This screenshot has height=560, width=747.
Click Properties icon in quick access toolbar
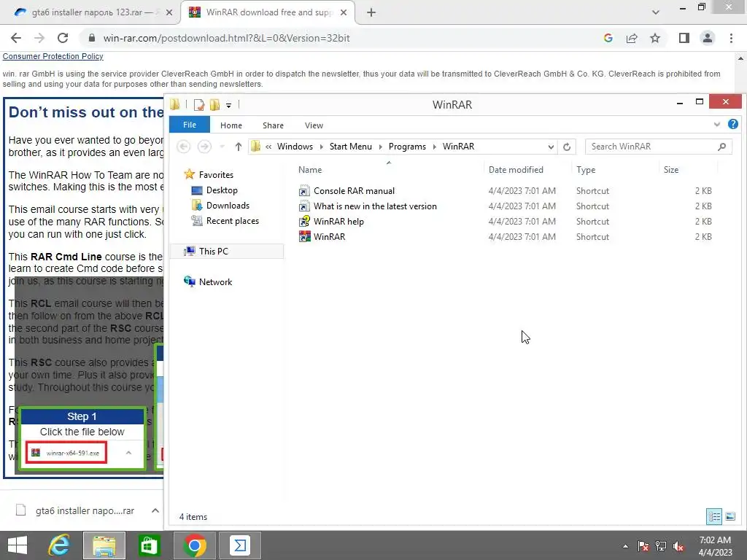click(x=199, y=105)
